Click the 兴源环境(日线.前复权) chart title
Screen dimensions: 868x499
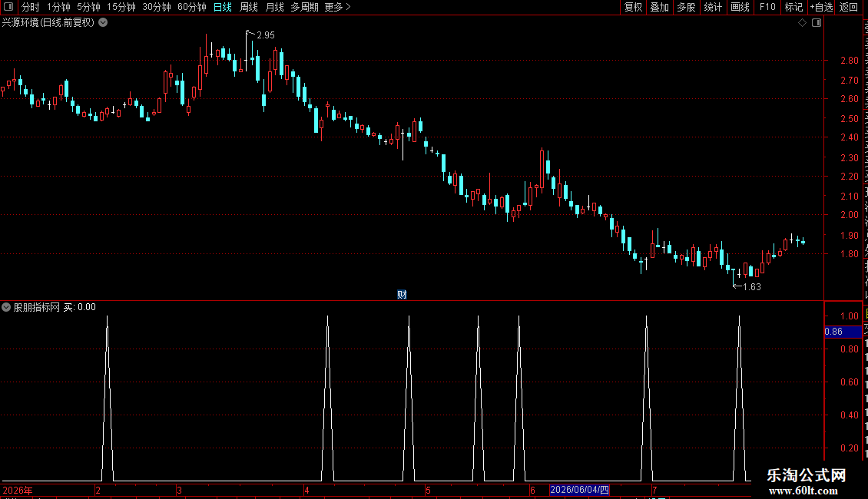[48, 23]
